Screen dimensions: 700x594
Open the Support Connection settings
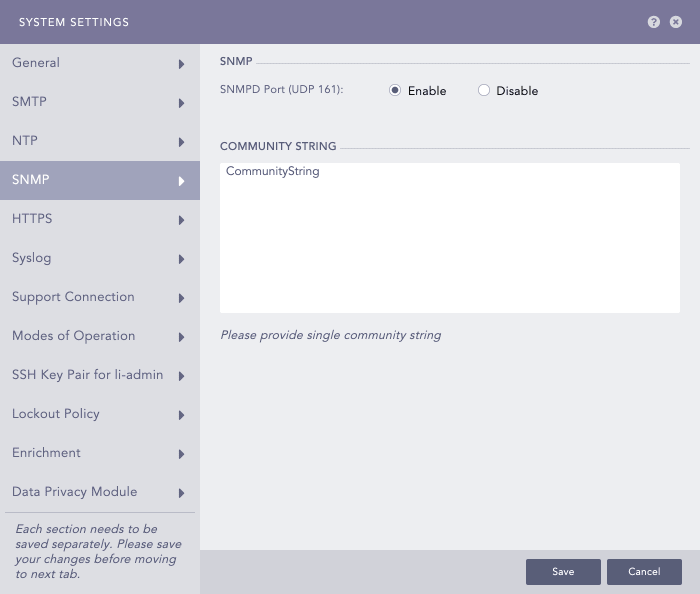click(x=181, y=298)
